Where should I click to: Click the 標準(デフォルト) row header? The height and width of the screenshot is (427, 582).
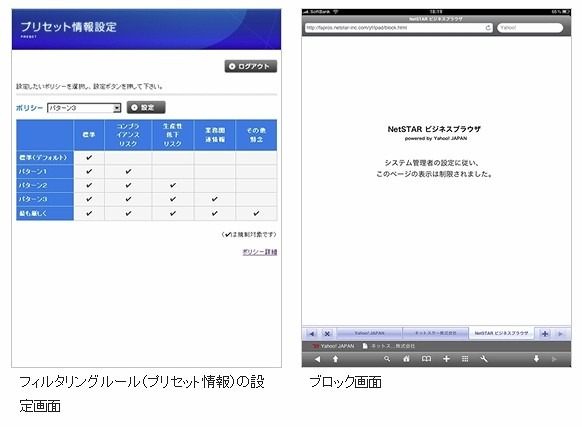pyautogui.click(x=45, y=157)
